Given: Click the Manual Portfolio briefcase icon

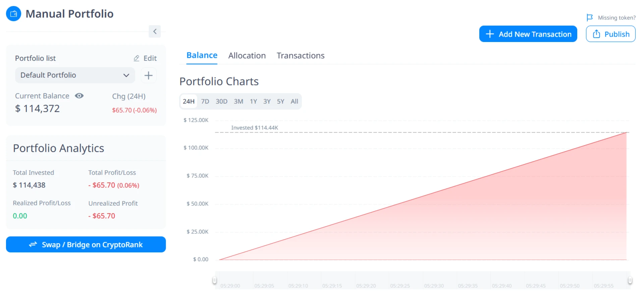Looking at the screenshot, I should [x=13, y=13].
